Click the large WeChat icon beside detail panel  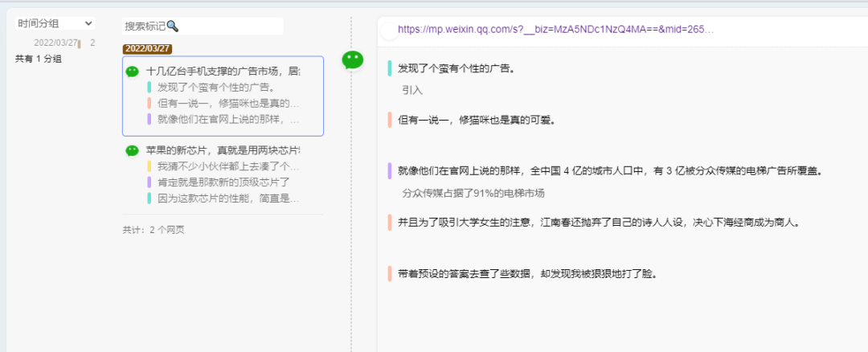353,59
